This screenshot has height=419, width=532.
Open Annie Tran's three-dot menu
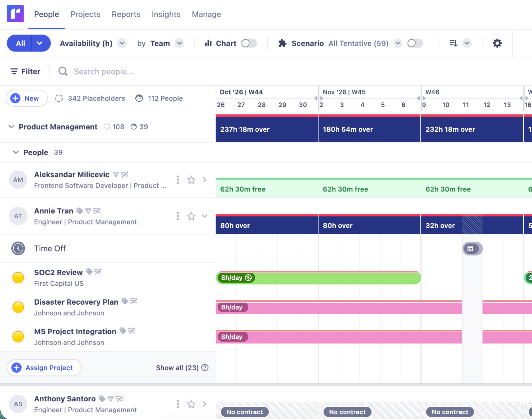click(178, 216)
